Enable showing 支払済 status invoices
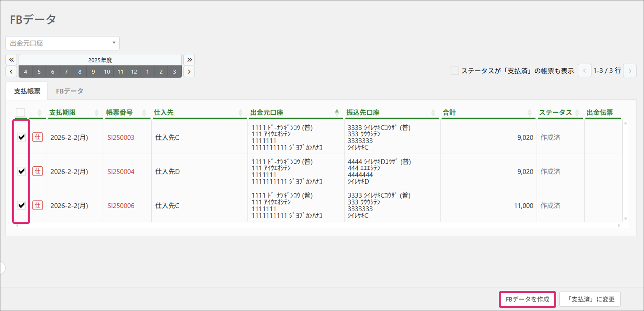The width and height of the screenshot is (644, 311). (x=455, y=71)
